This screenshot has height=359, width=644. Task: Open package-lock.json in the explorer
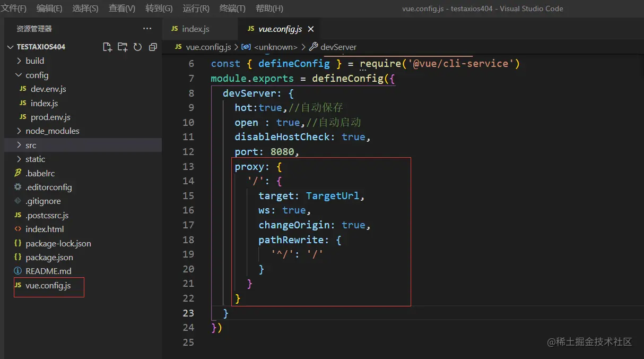pos(58,244)
